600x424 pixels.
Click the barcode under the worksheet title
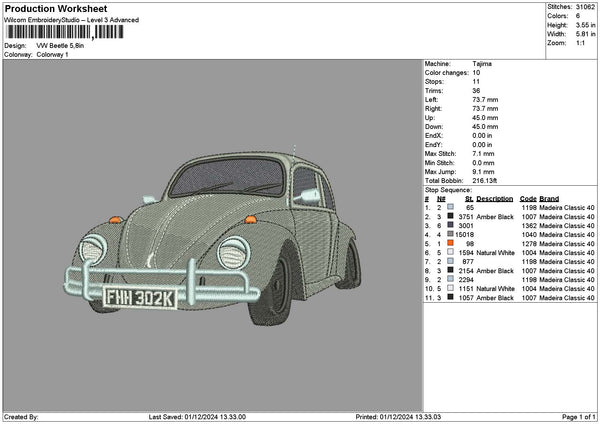[67, 32]
